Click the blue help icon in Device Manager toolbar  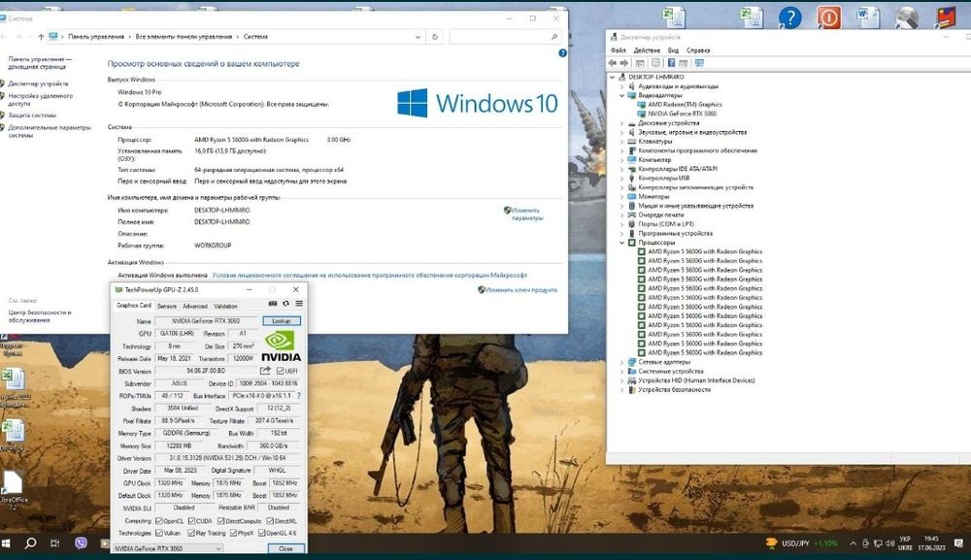[x=671, y=63]
